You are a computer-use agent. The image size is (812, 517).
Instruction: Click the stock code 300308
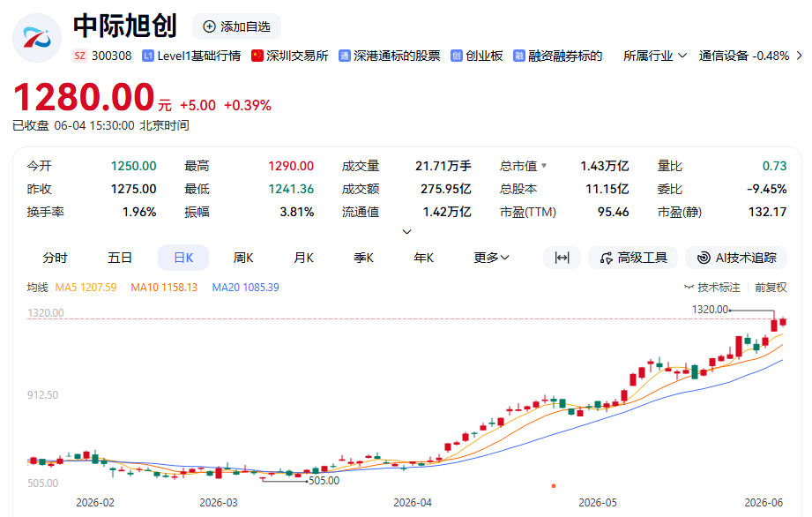click(112, 56)
